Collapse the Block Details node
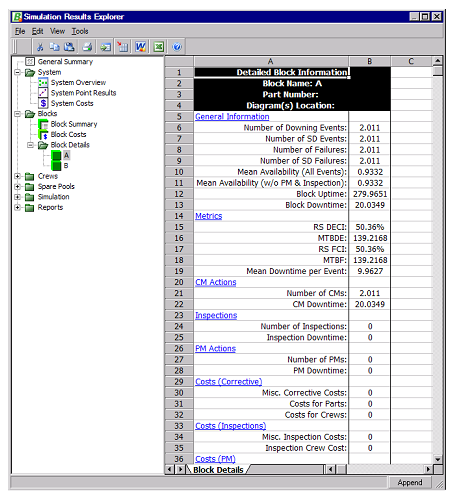The image size is (456, 502). 31,145
